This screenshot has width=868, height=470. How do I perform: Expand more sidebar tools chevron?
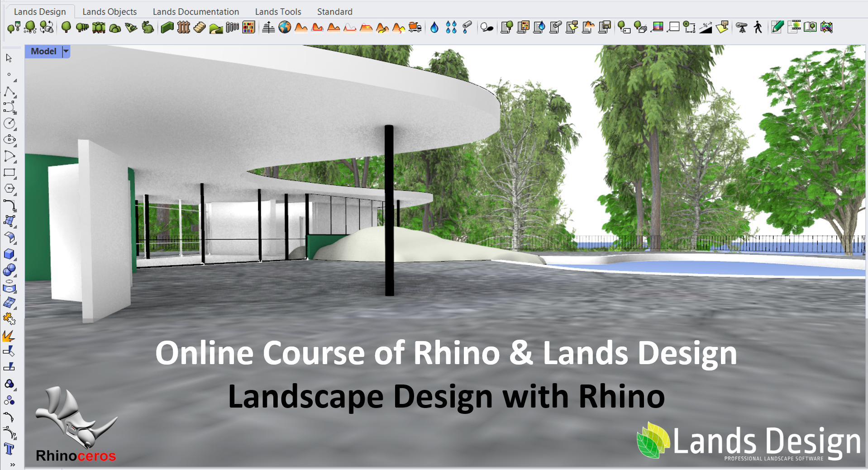(x=12, y=465)
